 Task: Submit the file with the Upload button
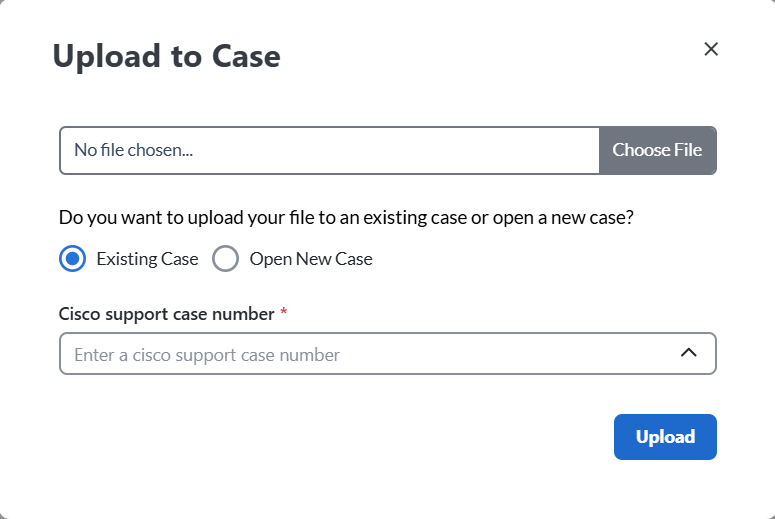[665, 437]
